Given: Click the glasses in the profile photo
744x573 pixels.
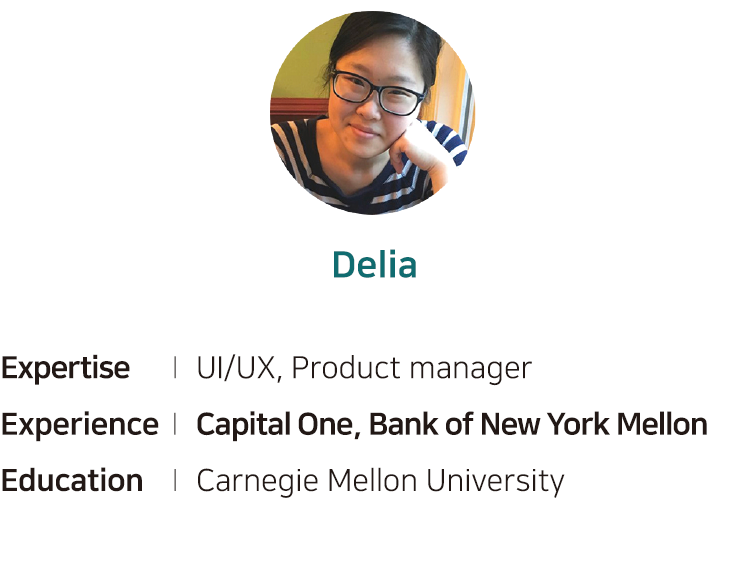Looking at the screenshot, I should click(x=378, y=92).
